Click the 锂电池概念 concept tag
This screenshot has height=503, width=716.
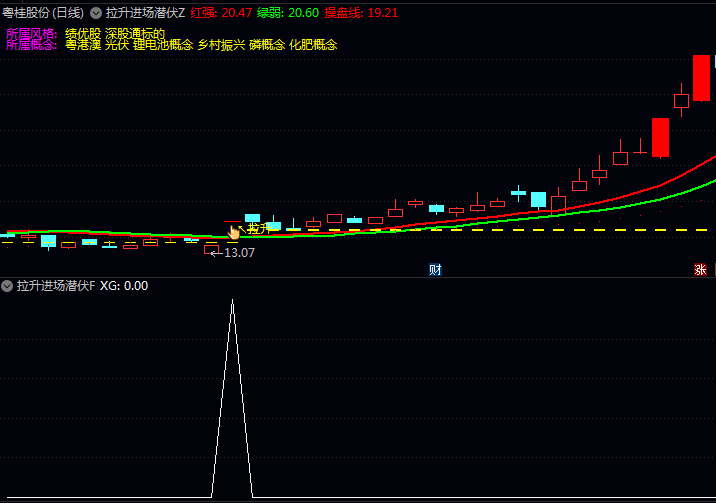[163, 45]
